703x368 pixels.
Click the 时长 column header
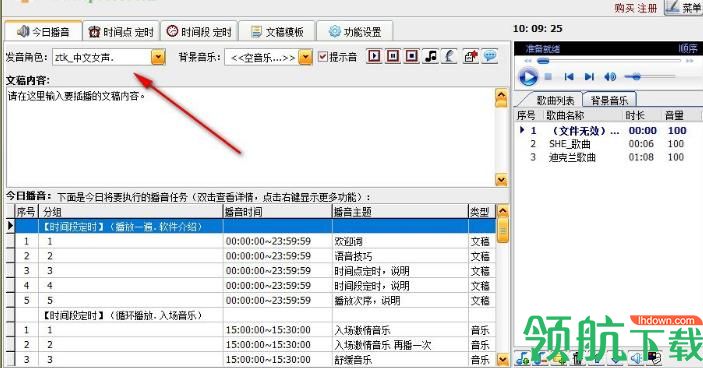[x=642, y=116]
